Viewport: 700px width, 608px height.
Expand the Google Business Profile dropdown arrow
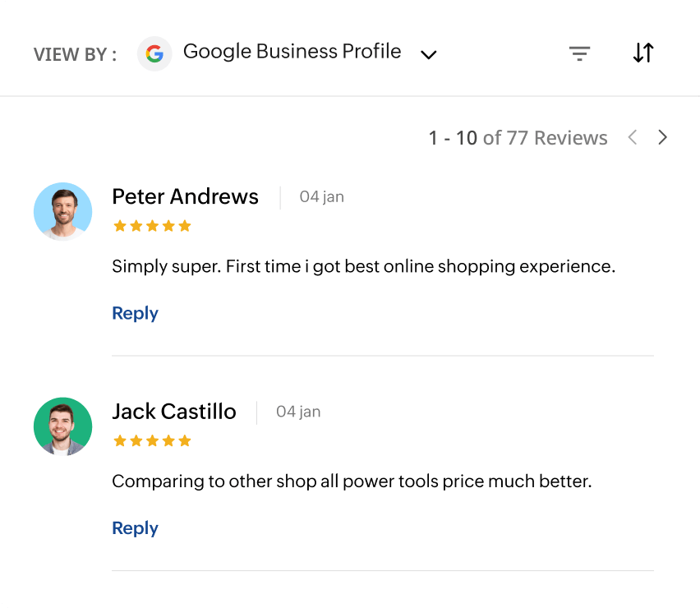(428, 55)
